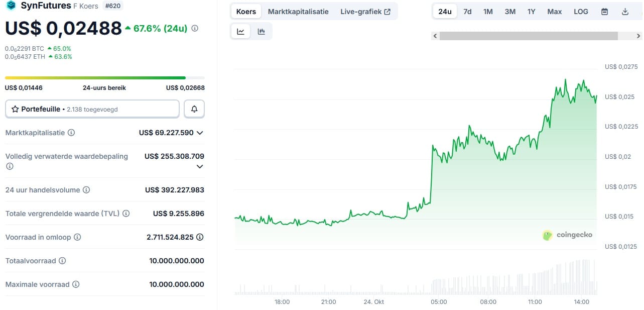Viewport: 644px width, 310px height.
Task: Download the chart data
Action: 625,12
